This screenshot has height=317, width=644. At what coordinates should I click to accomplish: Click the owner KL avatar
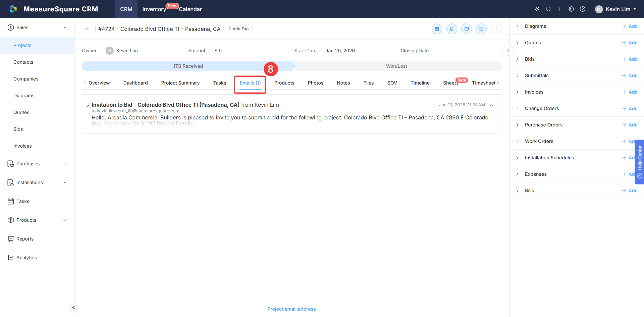[x=110, y=51]
